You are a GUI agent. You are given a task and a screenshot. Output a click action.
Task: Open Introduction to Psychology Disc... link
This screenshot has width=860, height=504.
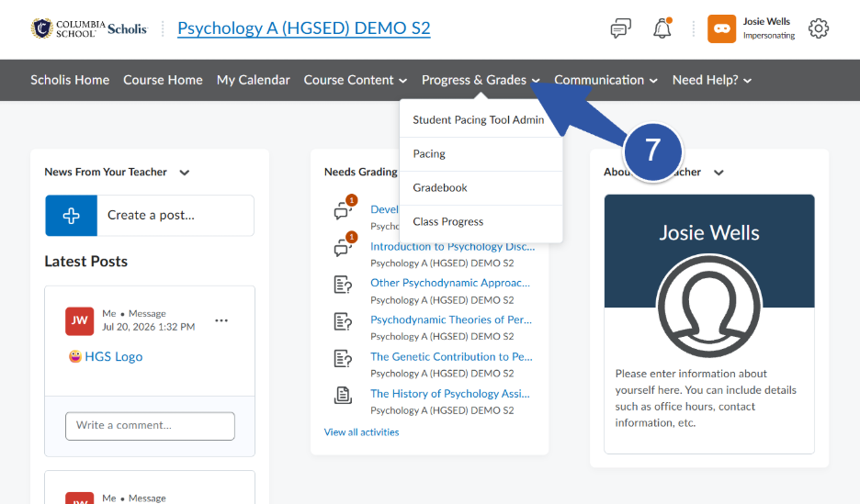coord(452,247)
